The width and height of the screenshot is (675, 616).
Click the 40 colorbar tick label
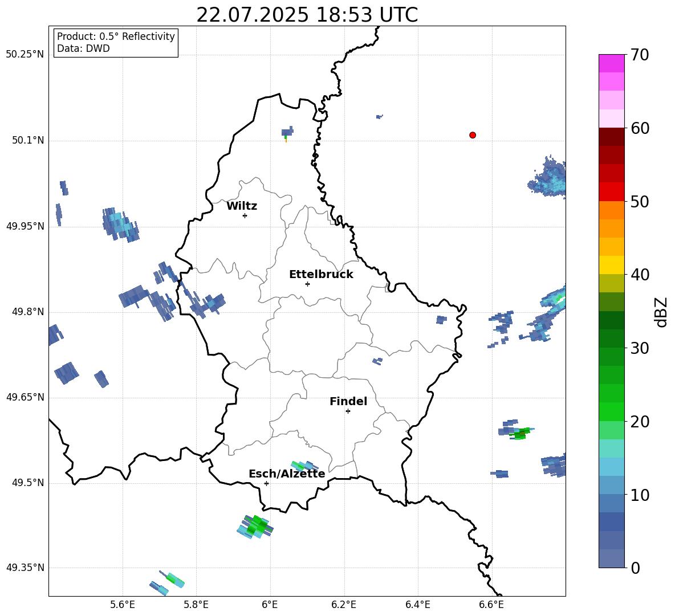click(x=639, y=275)
